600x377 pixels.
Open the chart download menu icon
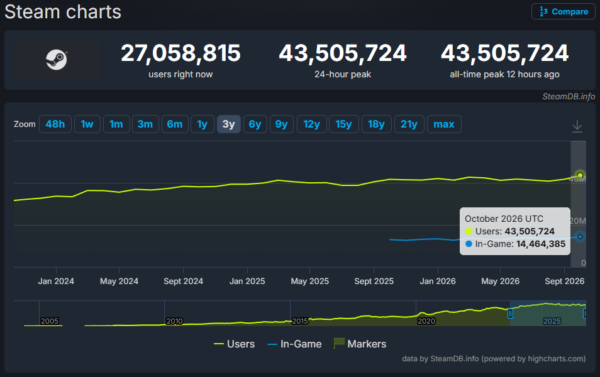(x=577, y=126)
